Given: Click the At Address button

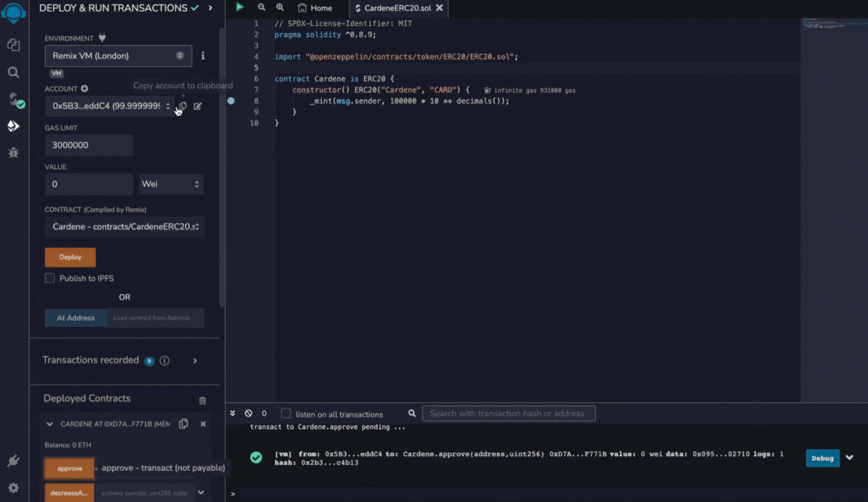Looking at the screenshot, I should point(76,319).
